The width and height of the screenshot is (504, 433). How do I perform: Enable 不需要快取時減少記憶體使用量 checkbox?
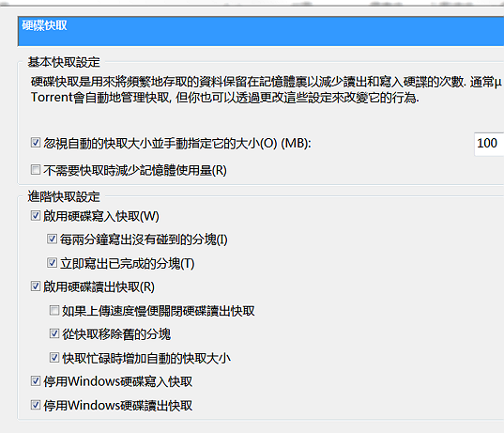pos(36,169)
